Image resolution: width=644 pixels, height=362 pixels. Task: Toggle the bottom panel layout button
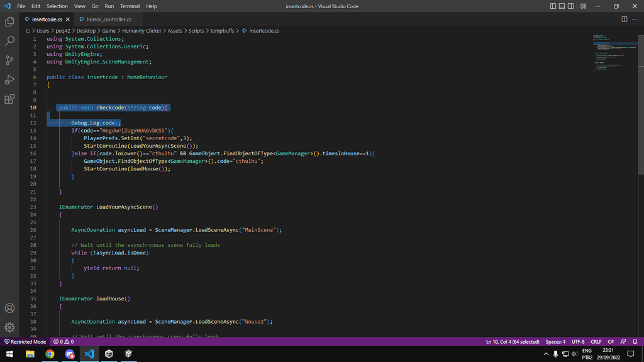563,6
